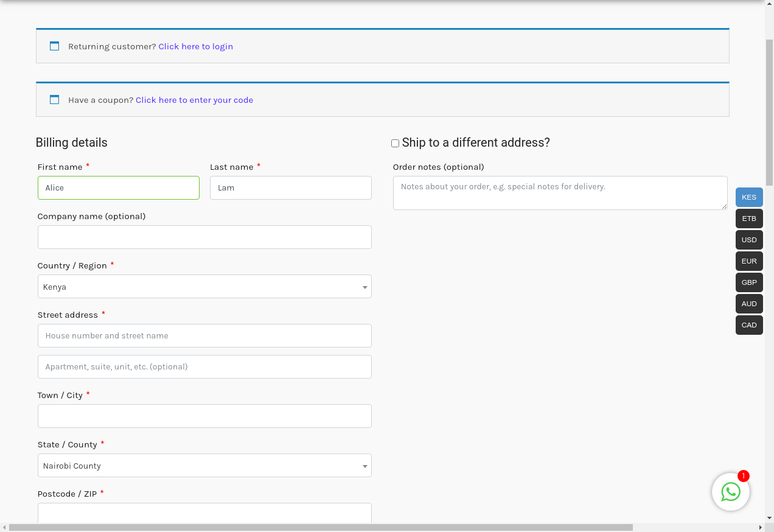Viewport: 774px width, 532px height.
Task: Open the Country / Region dropdown
Action: [204, 287]
